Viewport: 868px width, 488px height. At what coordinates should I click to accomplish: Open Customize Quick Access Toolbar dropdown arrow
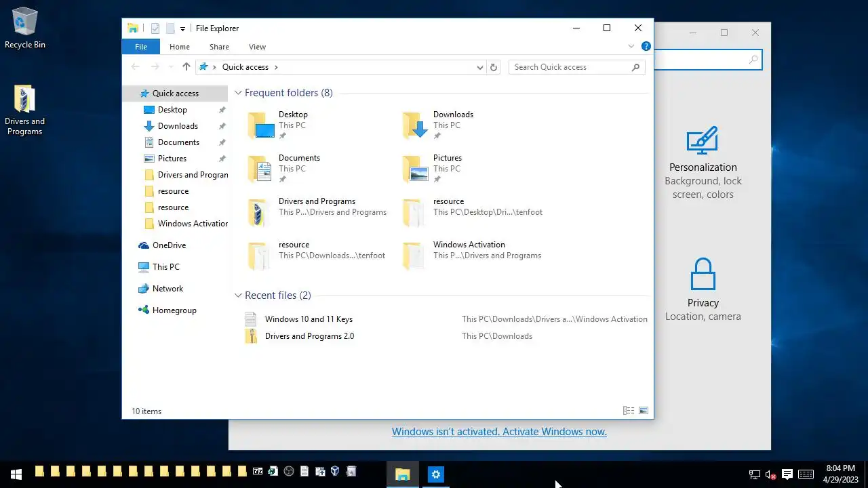(182, 29)
